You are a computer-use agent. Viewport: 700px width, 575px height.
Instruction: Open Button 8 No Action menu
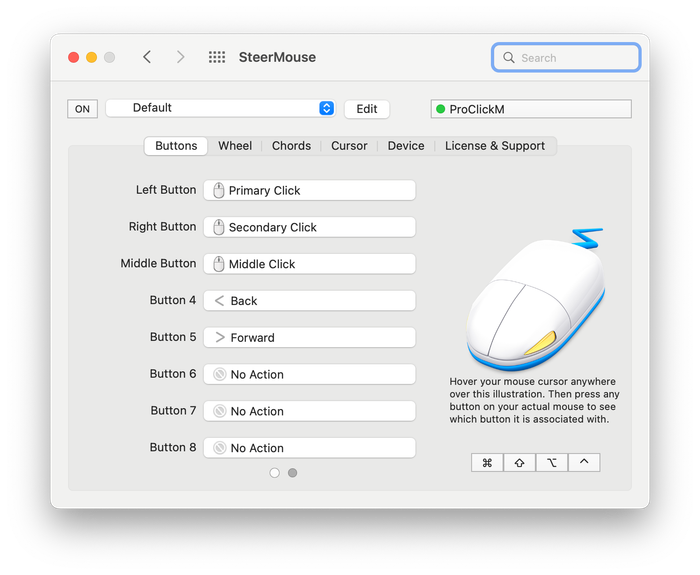click(309, 447)
